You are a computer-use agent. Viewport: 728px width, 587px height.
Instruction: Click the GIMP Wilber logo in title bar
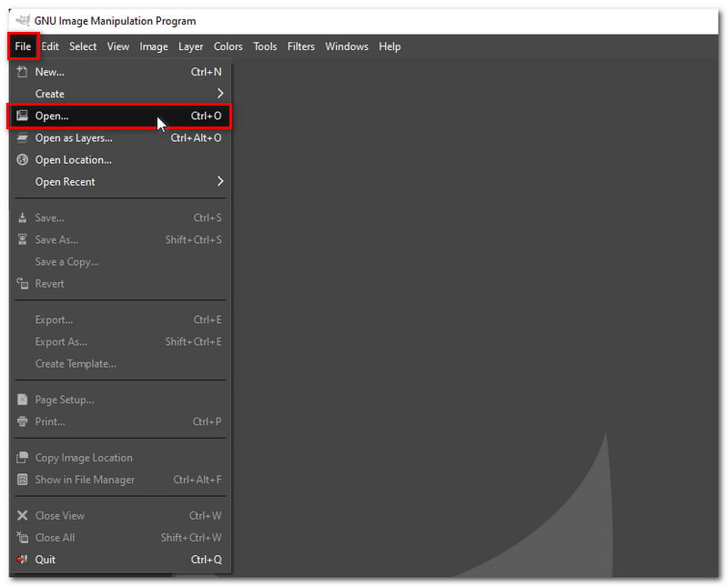coord(22,20)
